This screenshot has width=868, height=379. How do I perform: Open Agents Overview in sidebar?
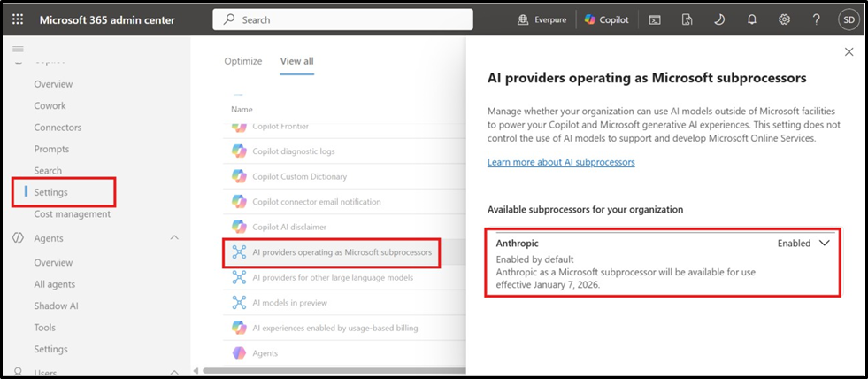tap(53, 263)
